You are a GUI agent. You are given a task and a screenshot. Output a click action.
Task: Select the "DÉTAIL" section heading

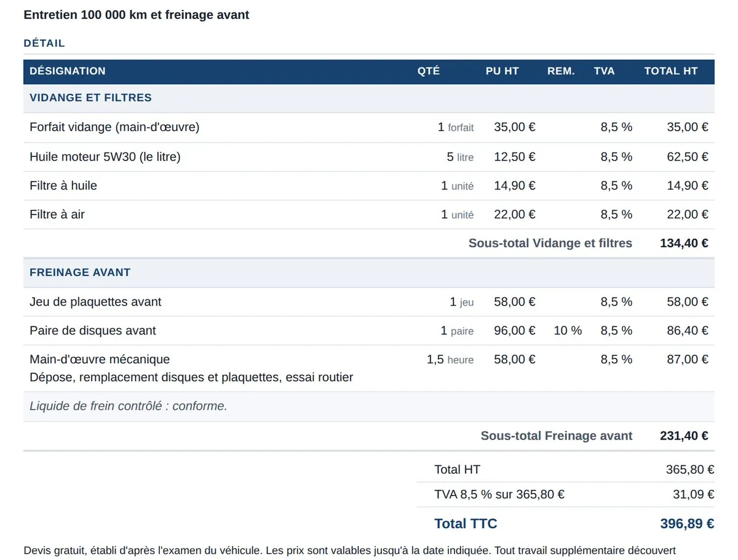(44, 43)
